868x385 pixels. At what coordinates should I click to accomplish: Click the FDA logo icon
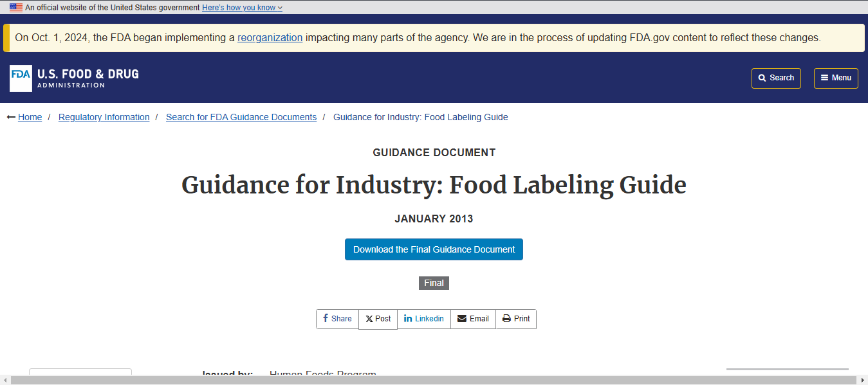click(x=21, y=78)
